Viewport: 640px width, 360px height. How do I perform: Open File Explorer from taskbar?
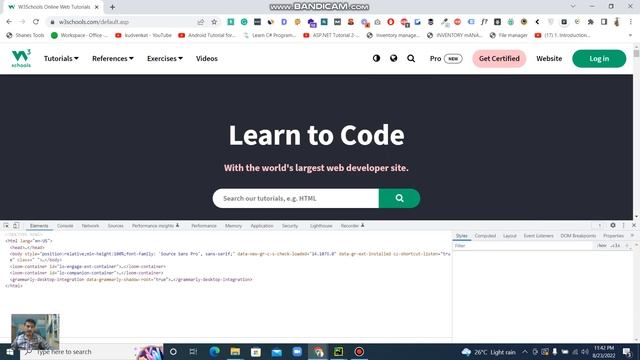235,352
